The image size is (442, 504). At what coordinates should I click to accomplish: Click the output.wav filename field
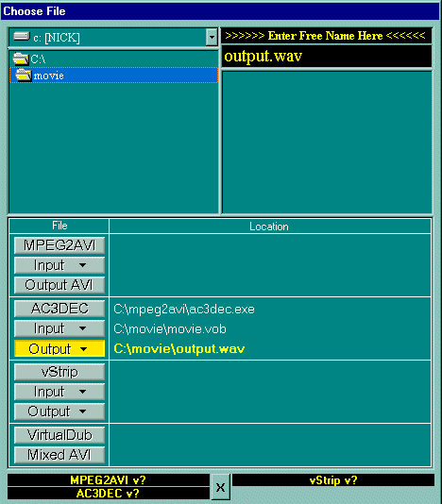coord(327,57)
